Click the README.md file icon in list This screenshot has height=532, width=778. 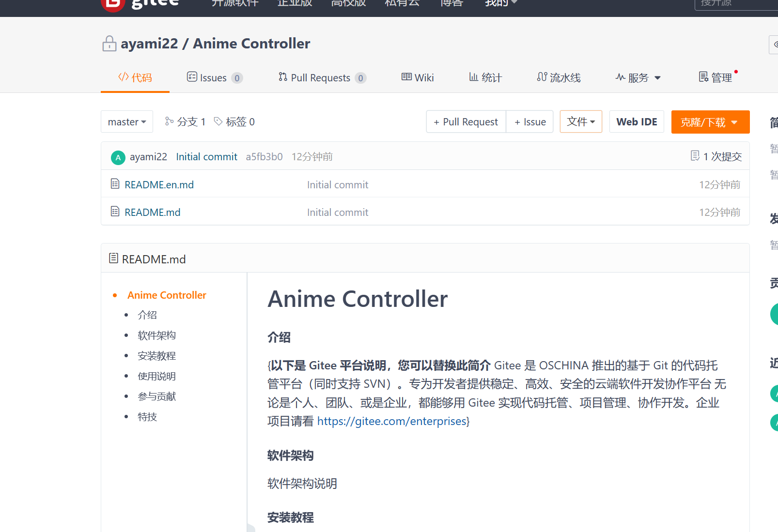point(115,212)
